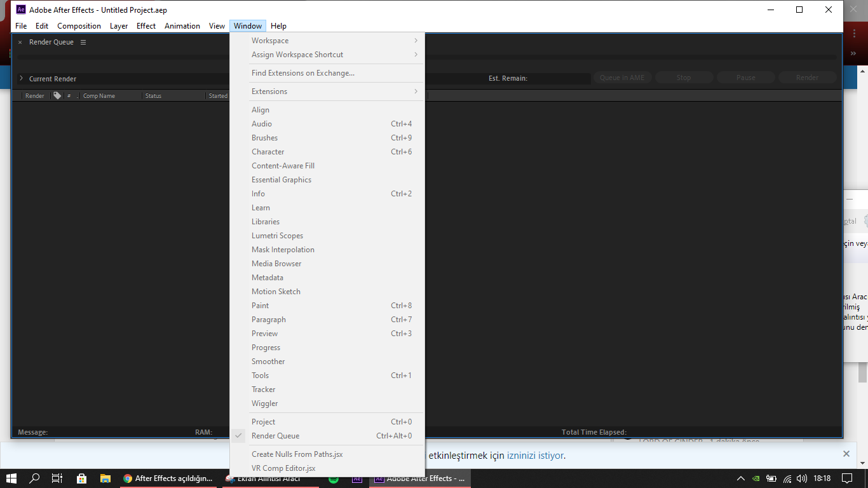Open the Windows notification center
Image resolution: width=868 pixels, height=488 pixels.
tap(847, 478)
